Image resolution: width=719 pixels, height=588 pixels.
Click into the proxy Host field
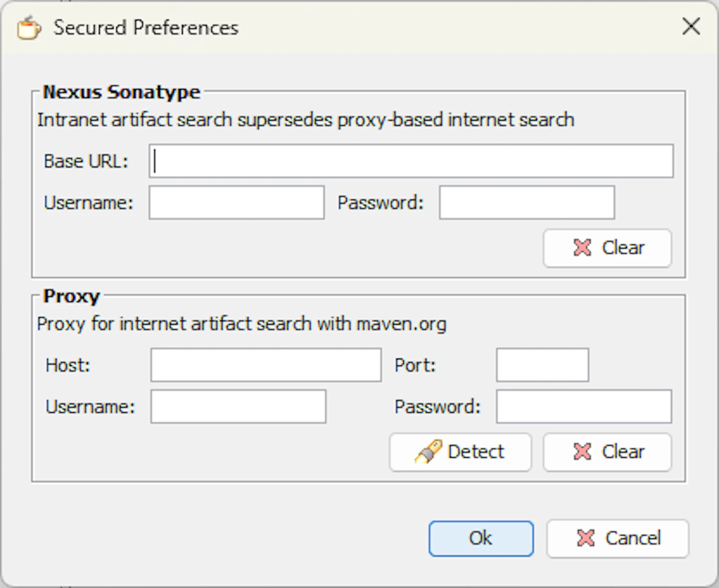tap(266, 365)
